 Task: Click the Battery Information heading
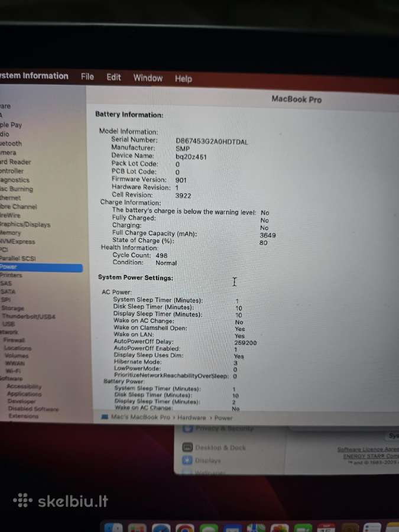coord(129,115)
